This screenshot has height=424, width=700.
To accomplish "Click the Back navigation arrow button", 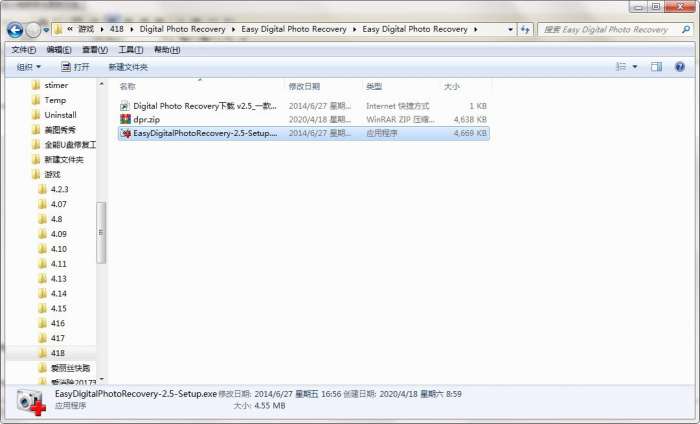I will pyautogui.click(x=16, y=30).
